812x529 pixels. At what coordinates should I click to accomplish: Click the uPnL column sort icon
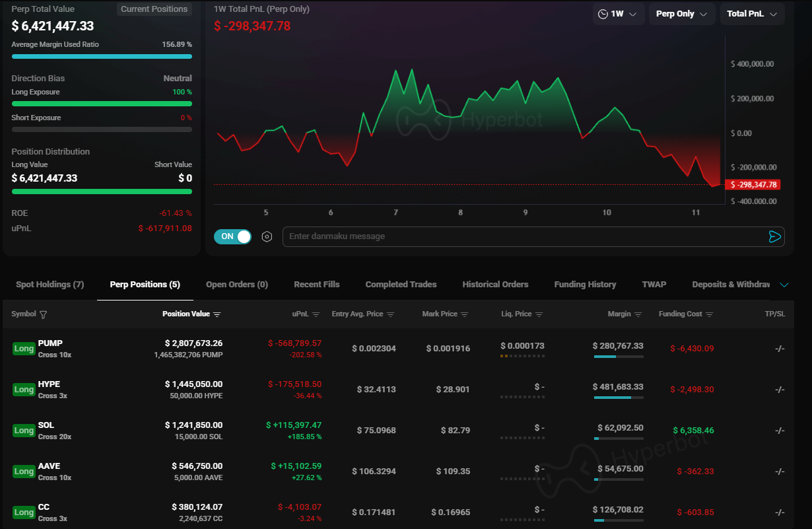(x=316, y=314)
